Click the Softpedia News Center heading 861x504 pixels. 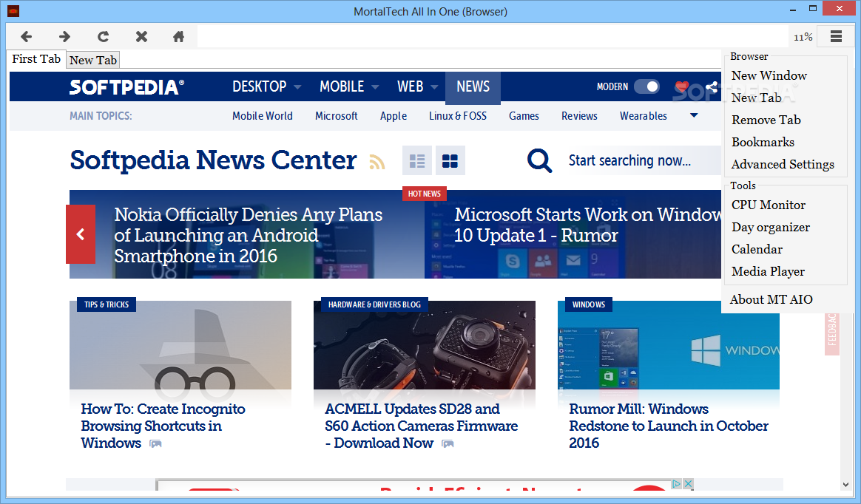213,160
